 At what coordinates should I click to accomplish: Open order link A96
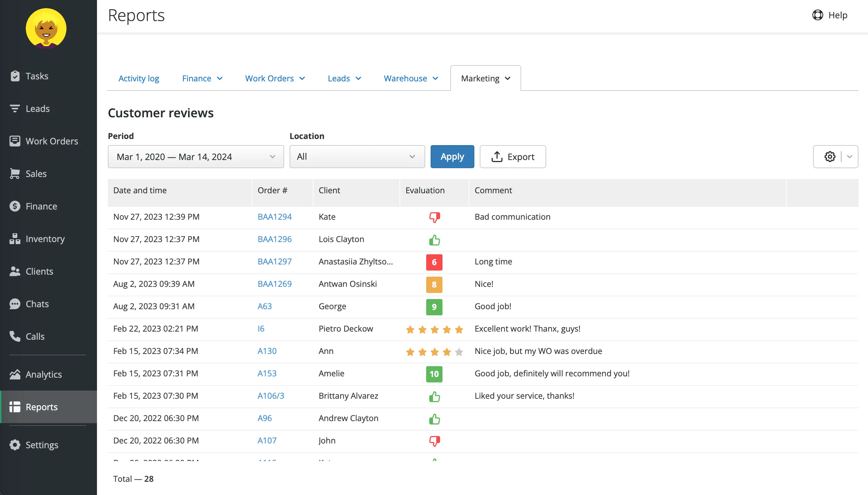pyautogui.click(x=264, y=418)
